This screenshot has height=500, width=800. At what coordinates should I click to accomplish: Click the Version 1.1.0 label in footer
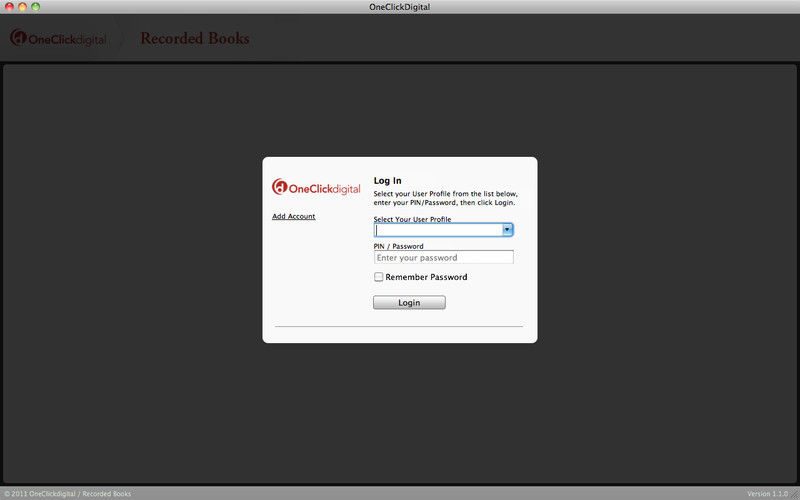click(x=770, y=494)
